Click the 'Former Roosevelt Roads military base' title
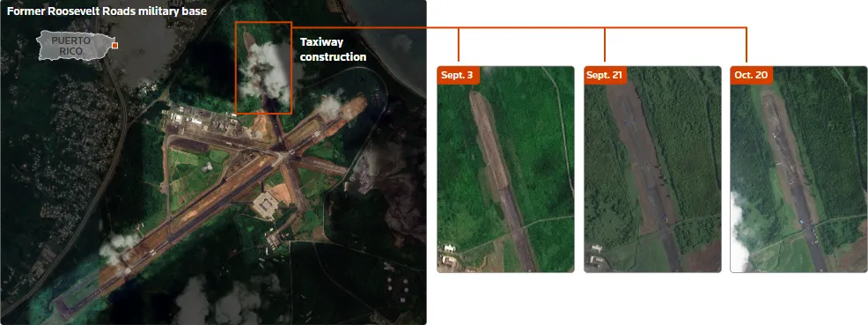This screenshot has width=868, height=325. [107, 11]
